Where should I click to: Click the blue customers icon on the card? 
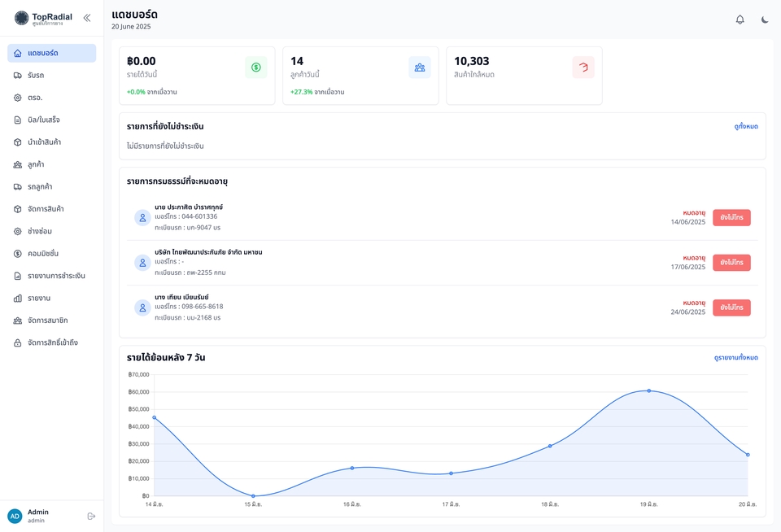tap(419, 68)
